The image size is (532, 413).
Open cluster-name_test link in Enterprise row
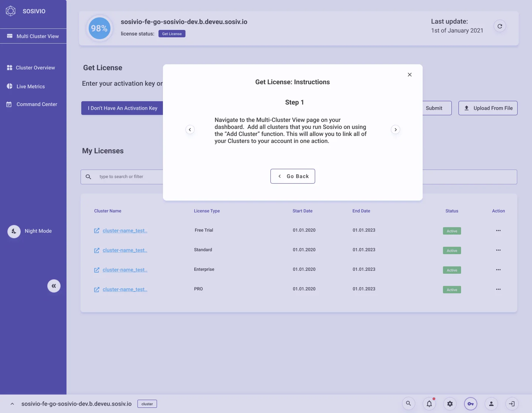coord(125,270)
